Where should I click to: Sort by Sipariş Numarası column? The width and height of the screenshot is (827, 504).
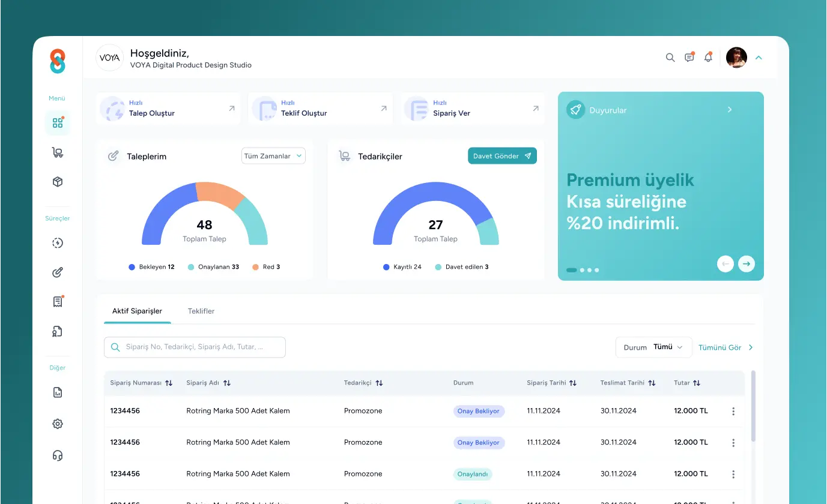pos(169,383)
